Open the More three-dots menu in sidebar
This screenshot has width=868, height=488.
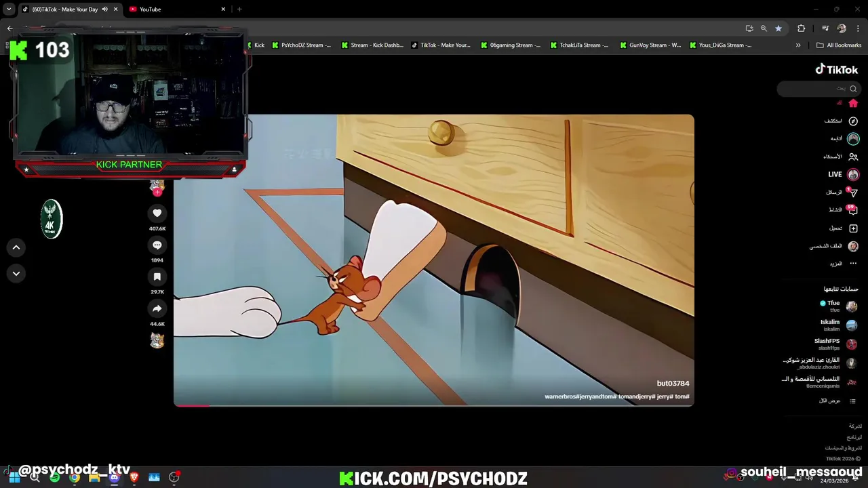853,264
